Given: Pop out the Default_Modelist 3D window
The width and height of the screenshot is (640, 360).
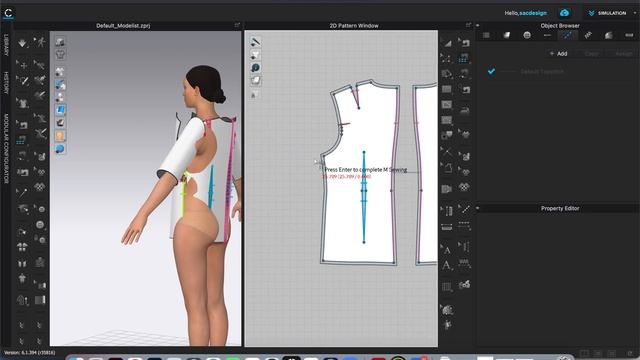Looking at the screenshot, I should [x=237, y=25].
